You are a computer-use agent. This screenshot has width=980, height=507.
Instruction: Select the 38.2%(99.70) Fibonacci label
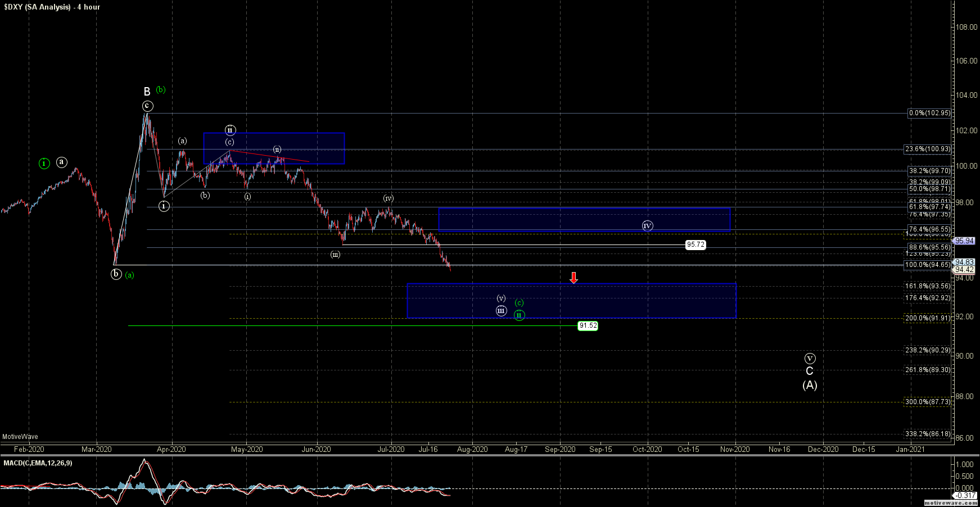click(x=930, y=171)
